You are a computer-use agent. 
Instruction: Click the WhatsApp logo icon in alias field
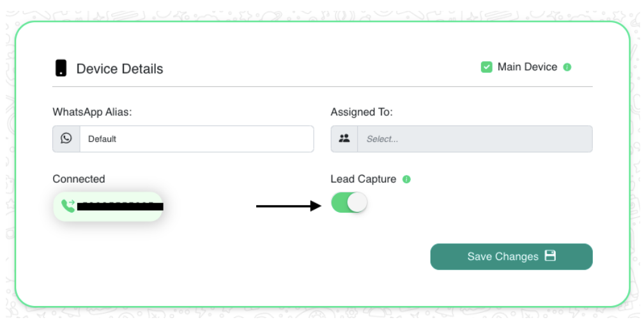[x=66, y=139]
